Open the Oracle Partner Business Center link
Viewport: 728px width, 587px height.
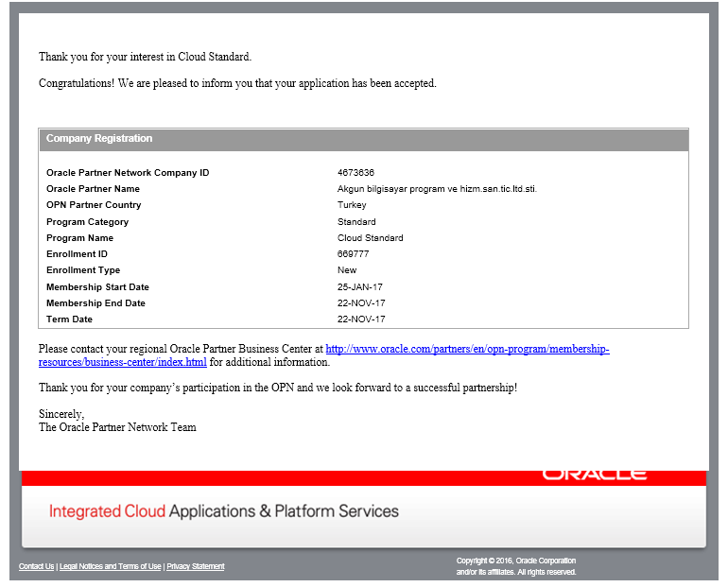467,349
